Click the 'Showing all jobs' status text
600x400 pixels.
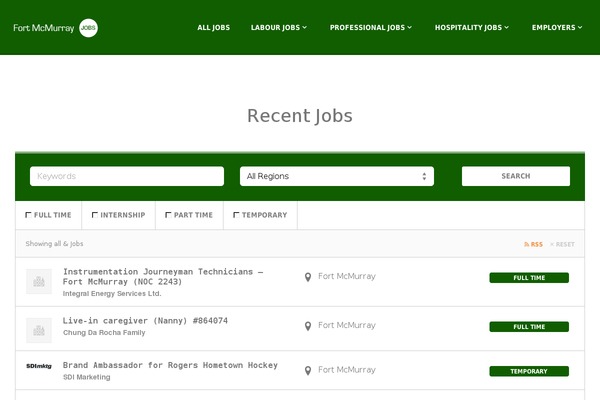pyautogui.click(x=54, y=244)
